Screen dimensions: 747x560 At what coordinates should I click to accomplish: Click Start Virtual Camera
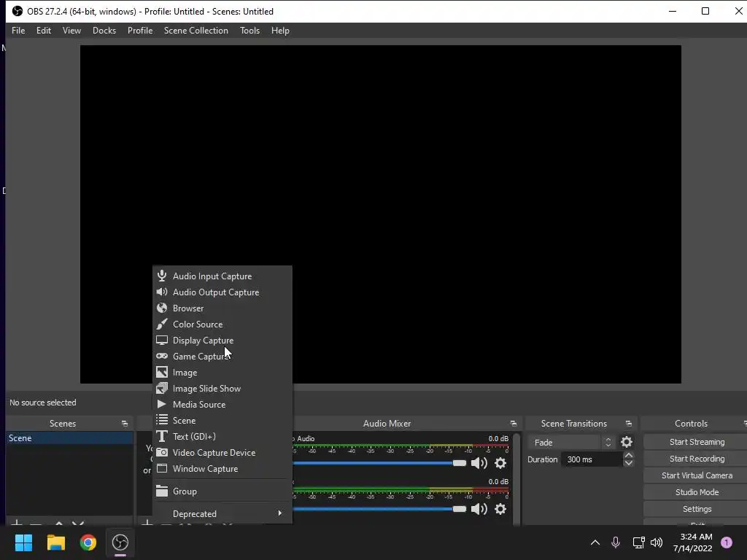[697, 475]
